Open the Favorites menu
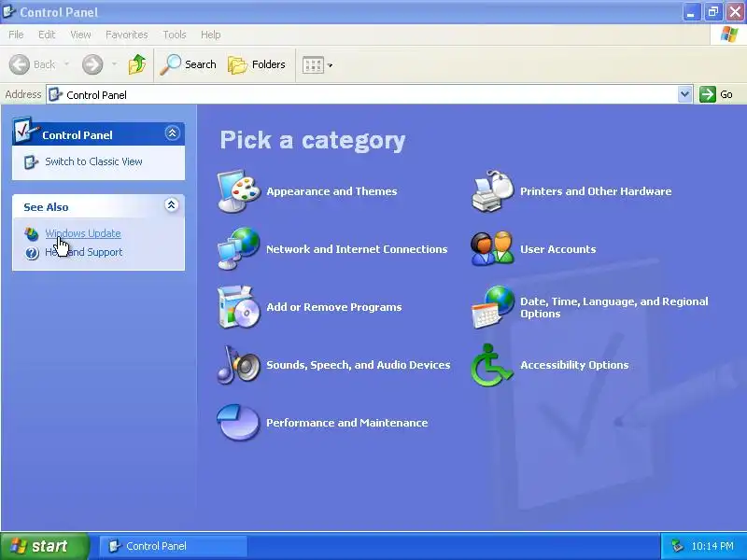Image resolution: width=747 pixels, height=560 pixels. point(127,35)
